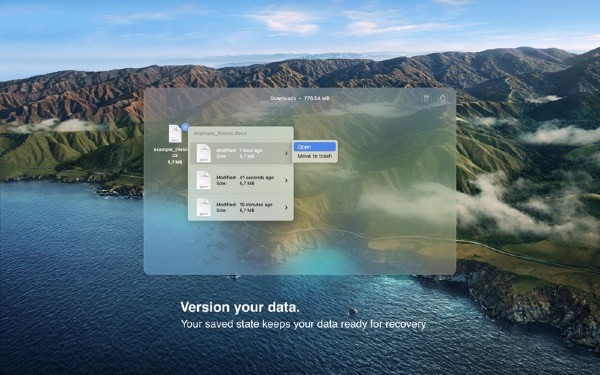Expand chevron for the 10 minutes ago version
This screenshot has height=375, width=600.
[286, 207]
